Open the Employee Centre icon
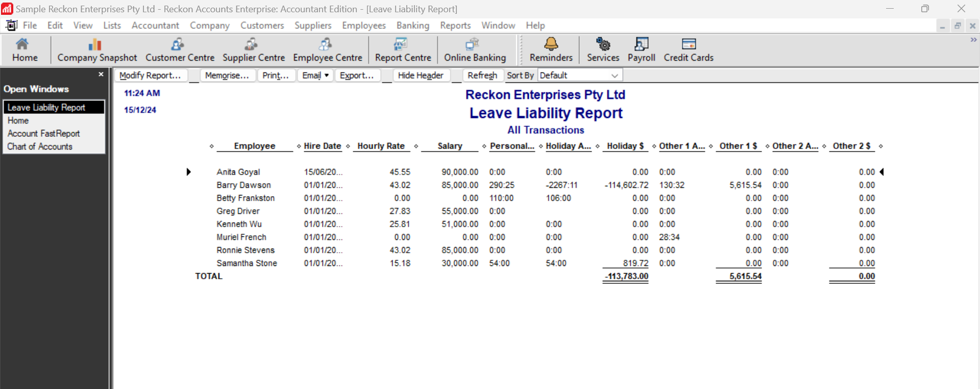This screenshot has width=980, height=389. point(327,50)
